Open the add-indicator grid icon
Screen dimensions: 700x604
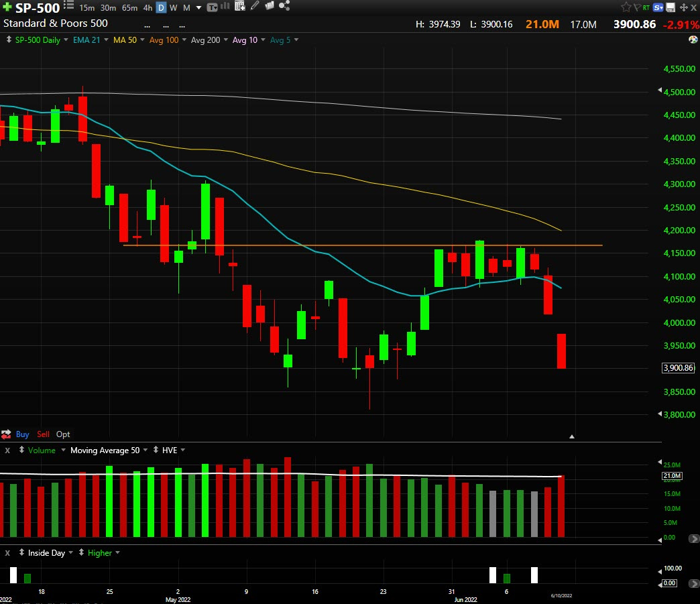240,6
